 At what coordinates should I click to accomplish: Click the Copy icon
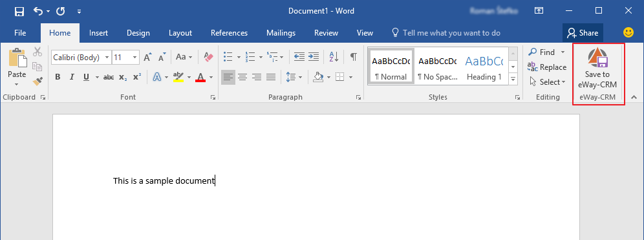click(38, 67)
